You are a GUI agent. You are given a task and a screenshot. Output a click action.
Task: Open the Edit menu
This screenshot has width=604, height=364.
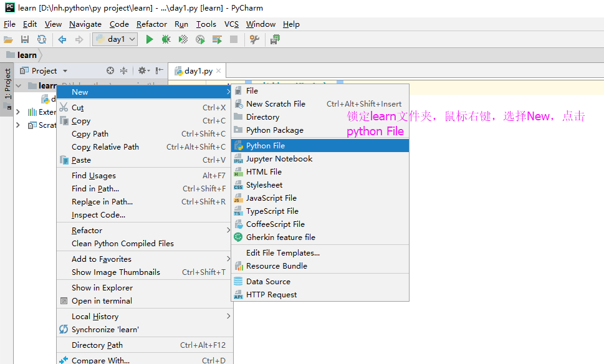point(30,24)
